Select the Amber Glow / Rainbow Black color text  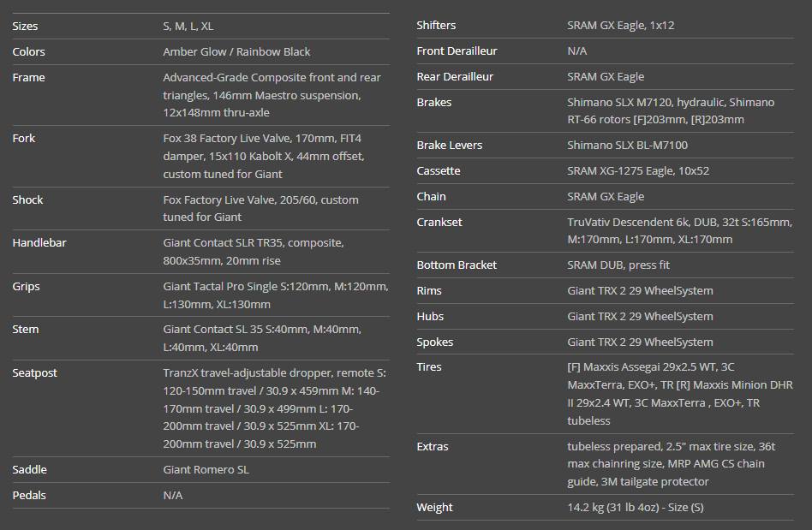point(236,52)
